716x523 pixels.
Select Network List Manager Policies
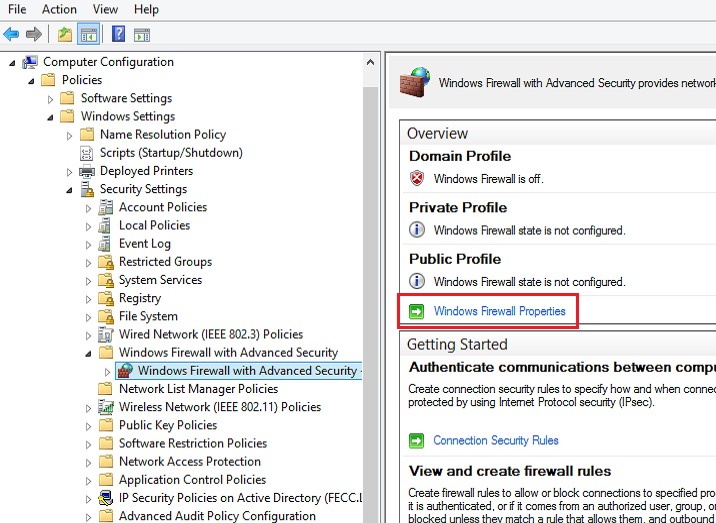click(199, 389)
